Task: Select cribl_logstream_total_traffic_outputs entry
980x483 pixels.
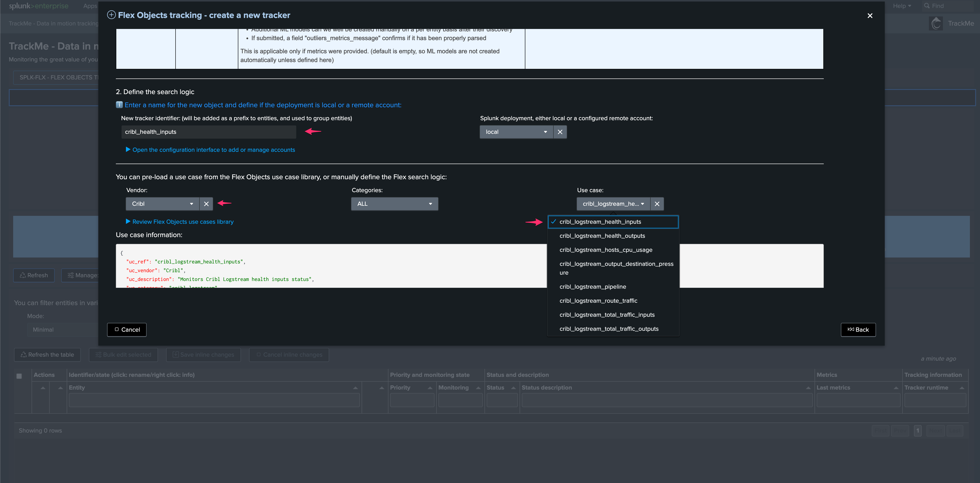Action: (x=609, y=329)
